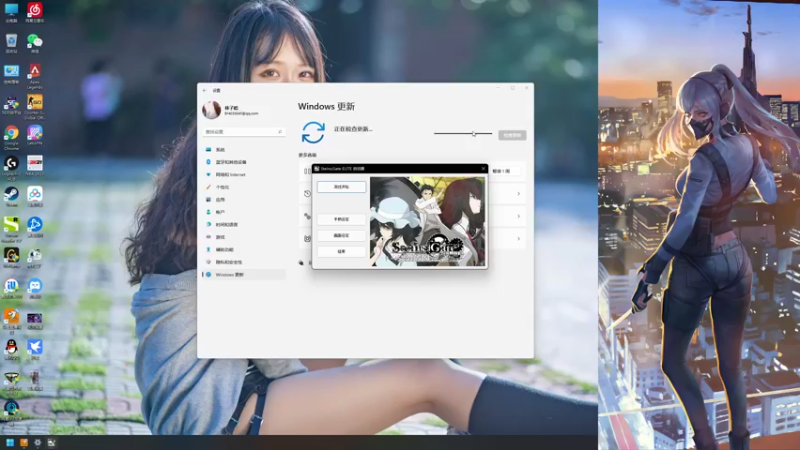Launch WeChat from the desktop
Viewport: 800px width, 450px height.
[35, 43]
